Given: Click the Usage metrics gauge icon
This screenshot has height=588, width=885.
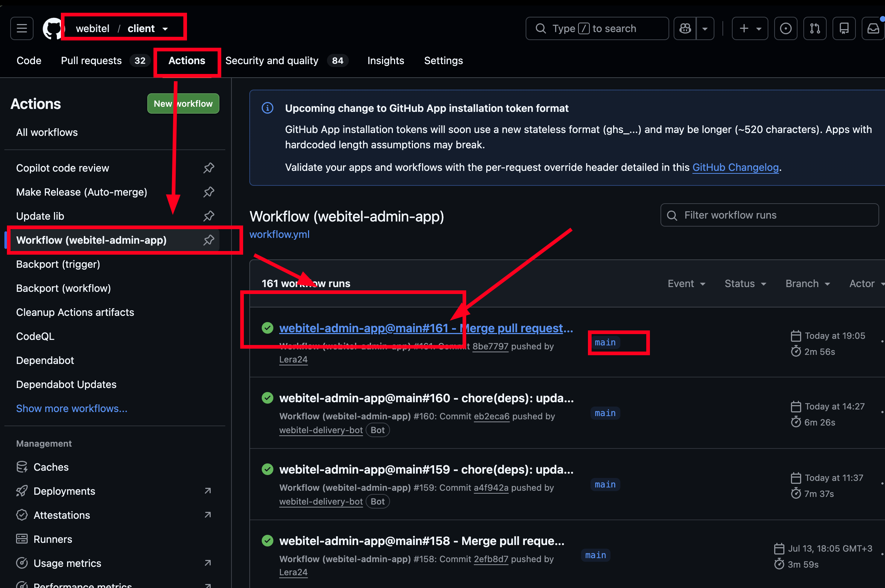Looking at the screenshot, I should pos(22,563).
